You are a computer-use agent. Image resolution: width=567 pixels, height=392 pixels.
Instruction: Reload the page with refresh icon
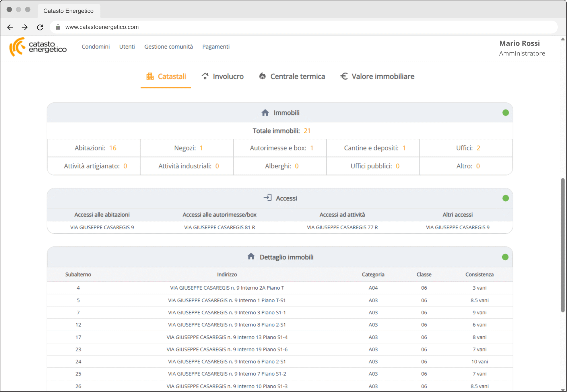(40, 27)
